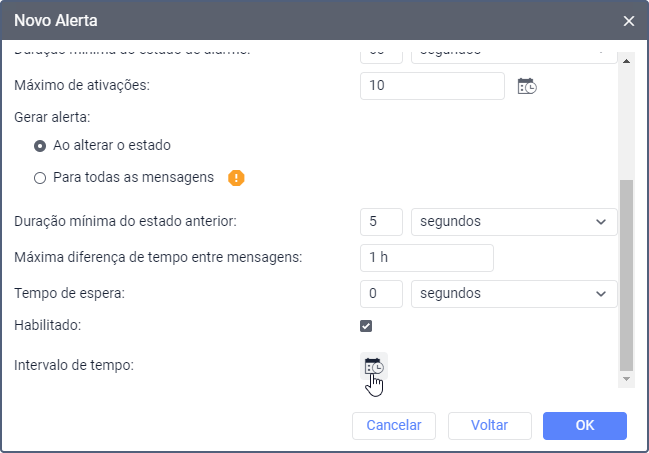649x453 pixels.
Task: Click the scrollbar down arrow
Action: pyautogui.click(x=626, y=379)
